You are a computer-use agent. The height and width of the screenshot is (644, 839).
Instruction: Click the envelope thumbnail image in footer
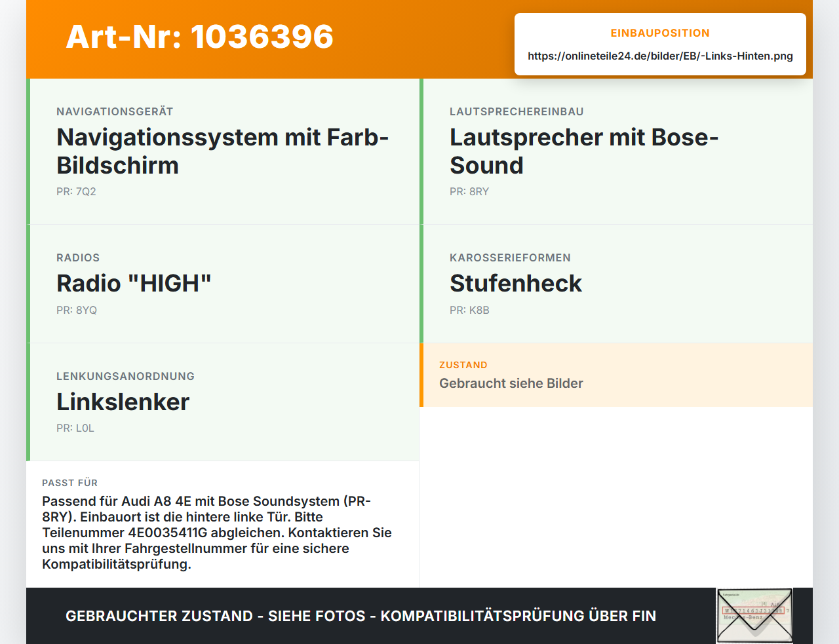[754, 616]
